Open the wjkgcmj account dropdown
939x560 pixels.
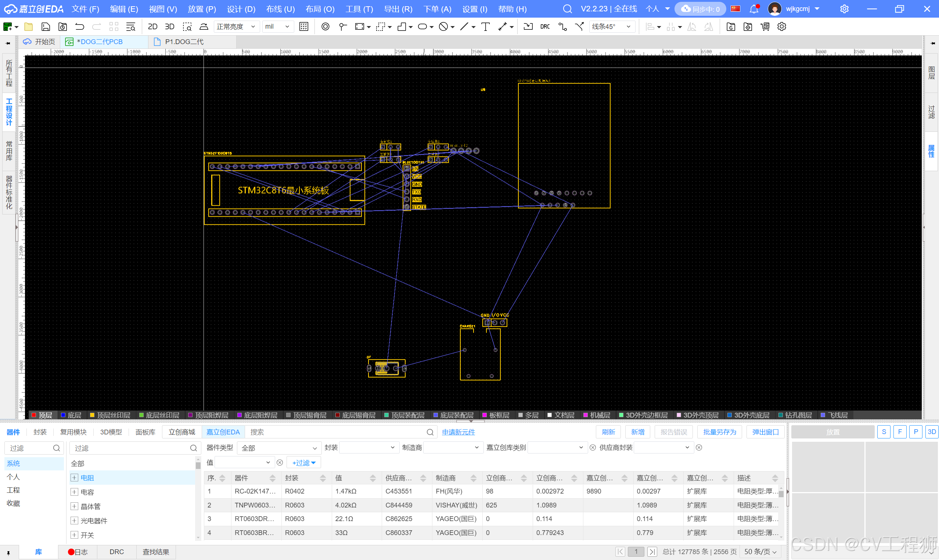click(x=802, y=9)
